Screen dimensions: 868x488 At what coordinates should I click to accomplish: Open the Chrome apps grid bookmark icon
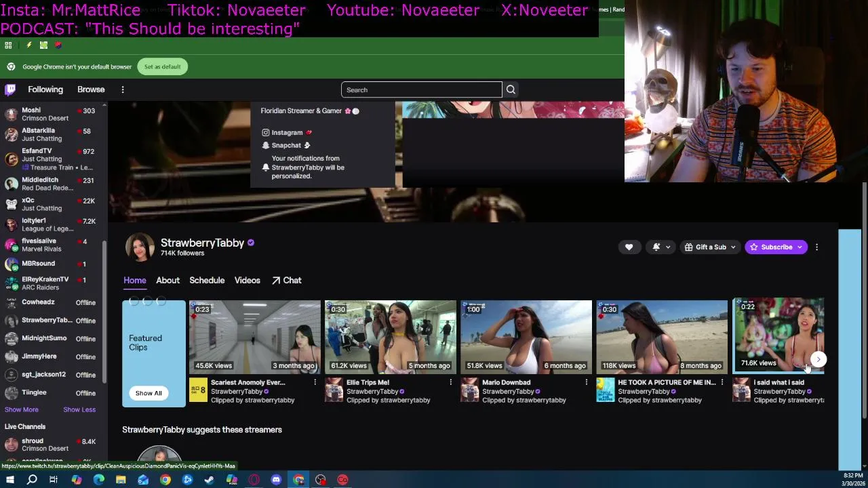click(x=8, y=45)
